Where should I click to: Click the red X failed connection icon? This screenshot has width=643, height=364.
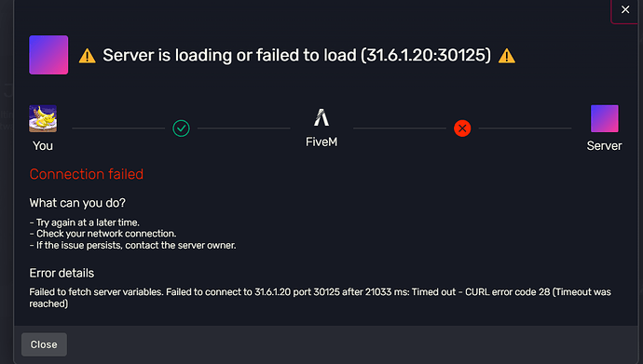(462, 128)
